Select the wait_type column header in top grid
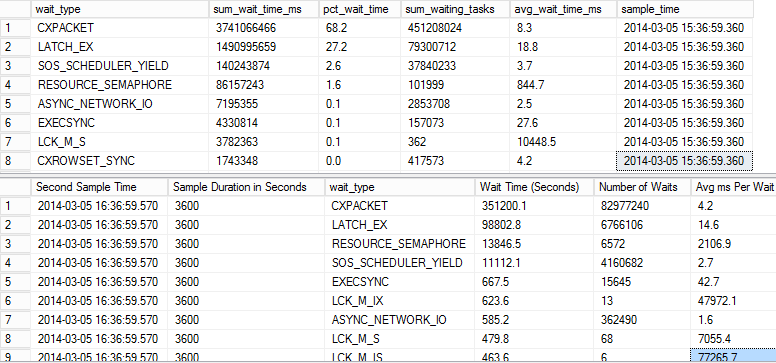The width and height of the screenshot is (776, 363). point(120,9)
